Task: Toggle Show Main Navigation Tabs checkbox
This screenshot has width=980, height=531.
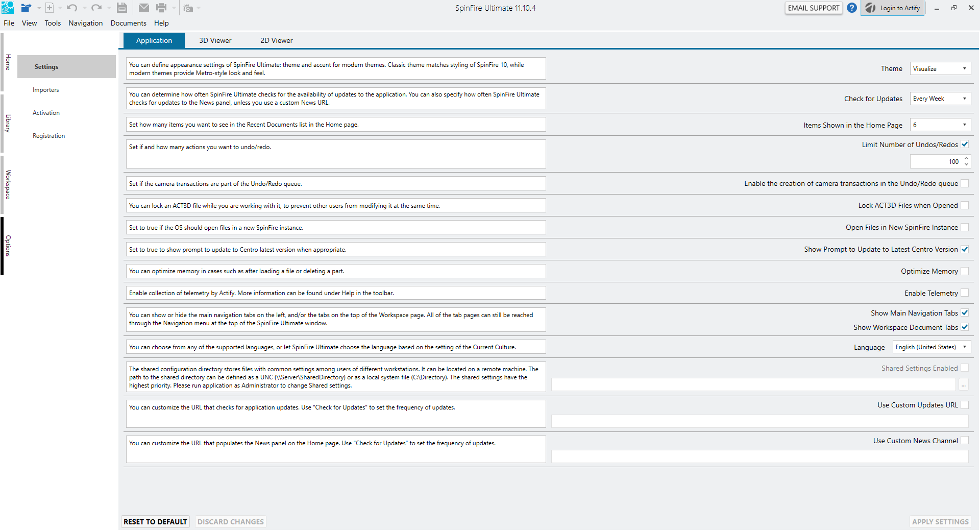Action: [x=965, y=313]
